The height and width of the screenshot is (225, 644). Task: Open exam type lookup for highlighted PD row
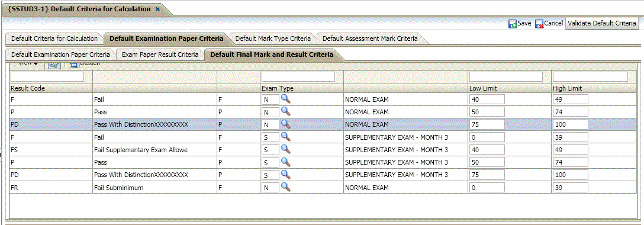pos(286,124)
